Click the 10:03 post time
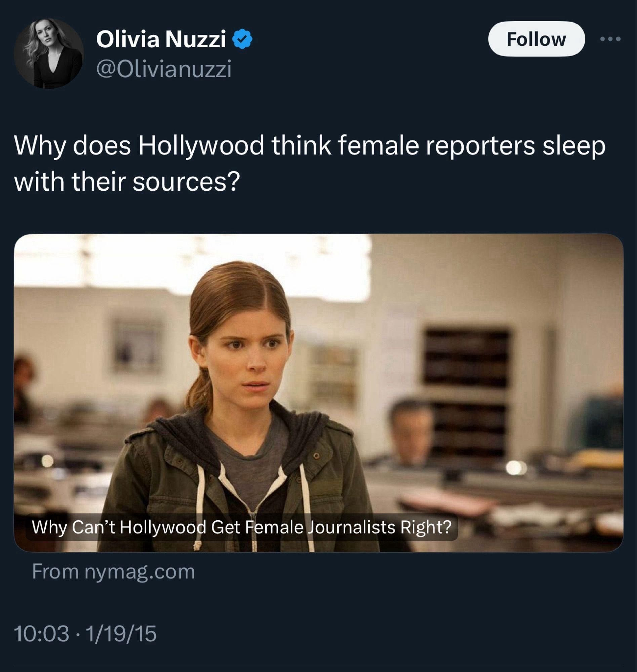The image size is (637, 672). click(41, 634)
